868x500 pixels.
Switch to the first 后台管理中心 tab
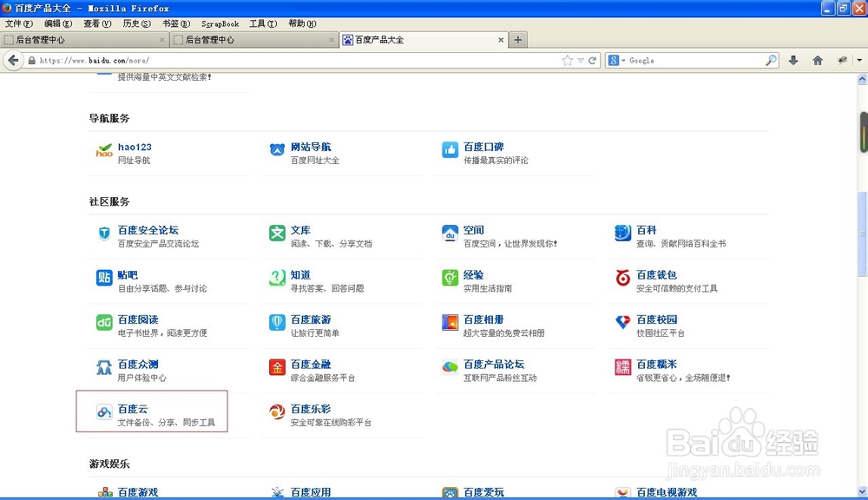point(84,40)
